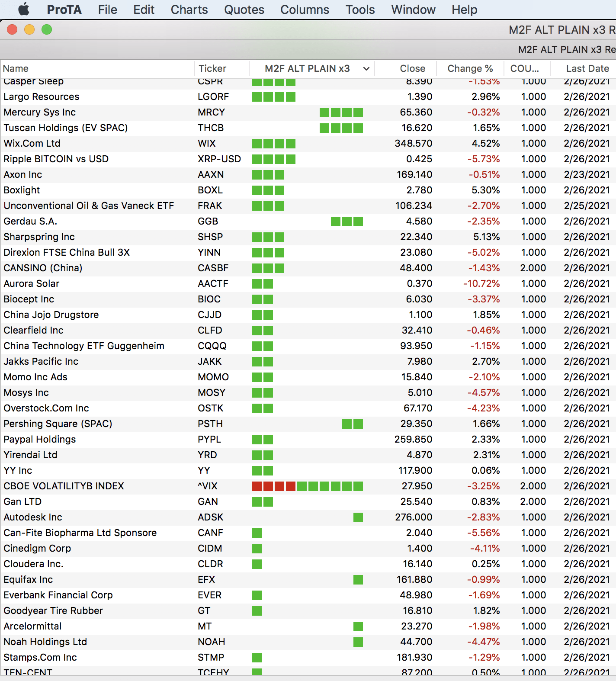The width and height of the screenshot is (616, 681).
Task: Open the ProTA application menu
Action: [64, 10]
